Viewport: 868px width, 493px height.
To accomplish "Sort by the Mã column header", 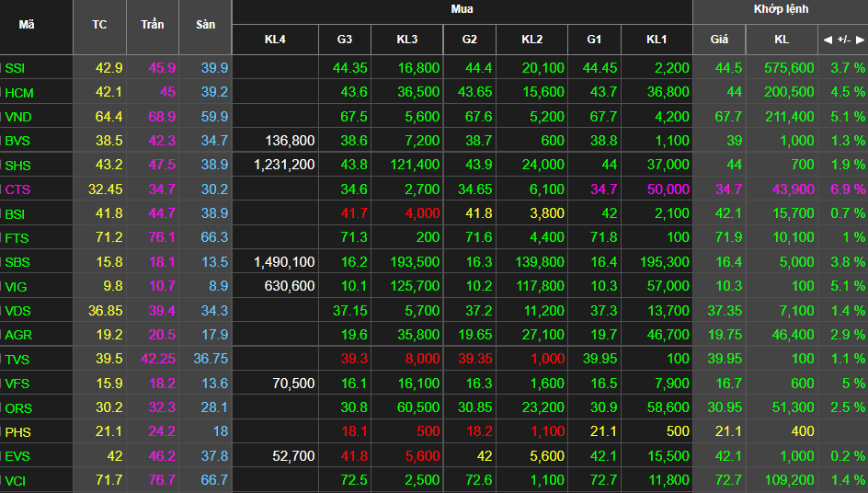I will click(27, 25).
